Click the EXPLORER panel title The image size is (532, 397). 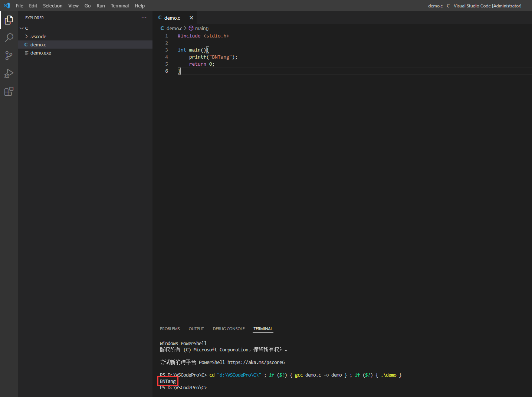pyautogui.click(x=35, y=18)
